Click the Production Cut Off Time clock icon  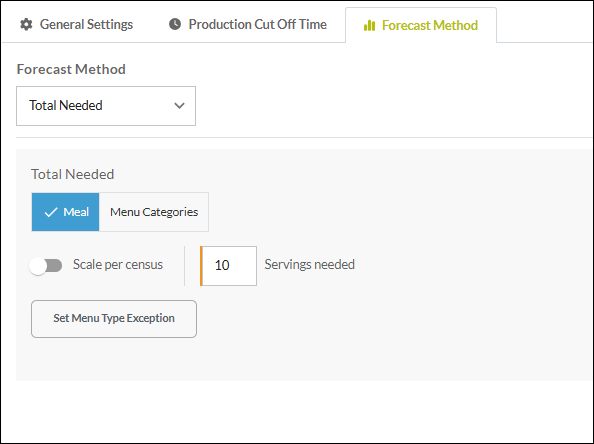(x=175, y=24)
